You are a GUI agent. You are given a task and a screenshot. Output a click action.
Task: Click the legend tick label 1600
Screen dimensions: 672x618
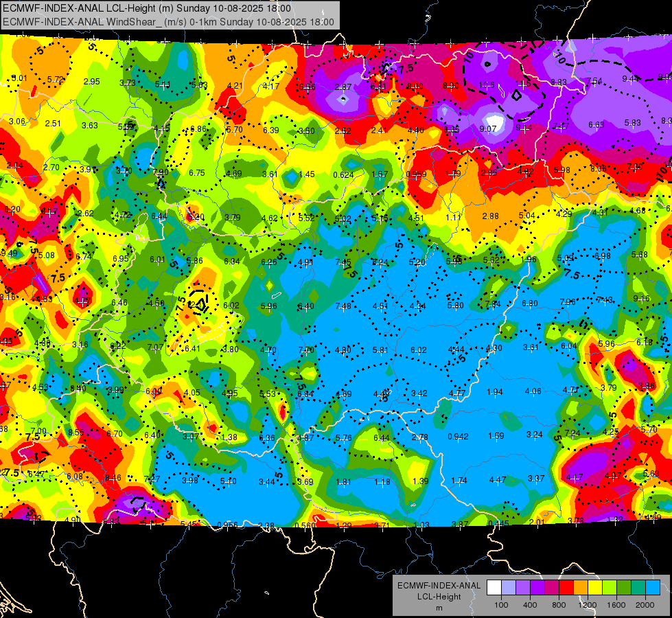(616, 605)
